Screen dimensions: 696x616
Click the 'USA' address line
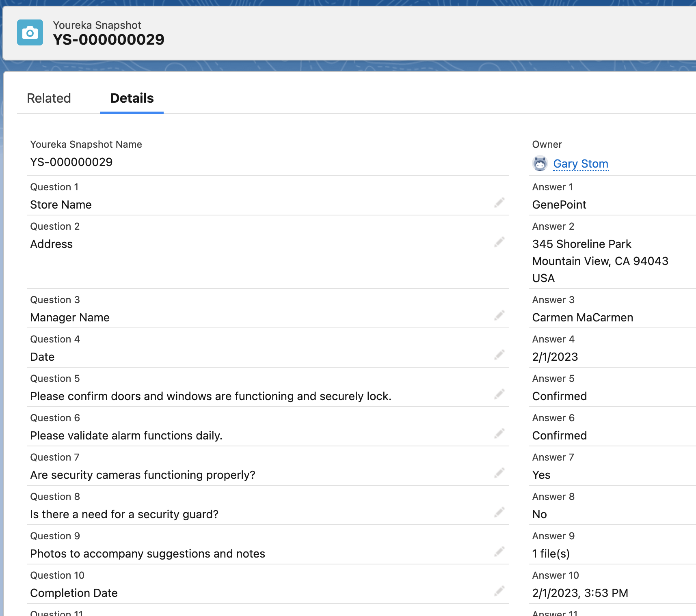[x=543, y=278]
